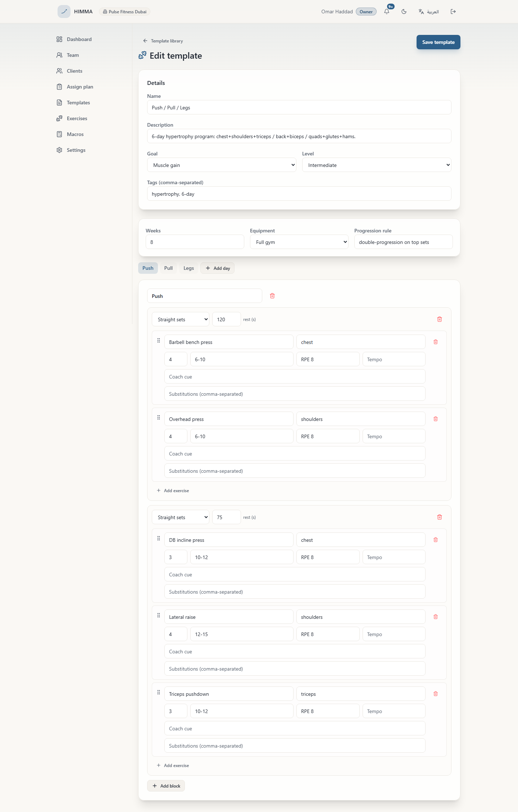Viewport: 518px width, 812px height.
Task: Click the Edit template dumbbell icon
Action: [x=142, y=55]
